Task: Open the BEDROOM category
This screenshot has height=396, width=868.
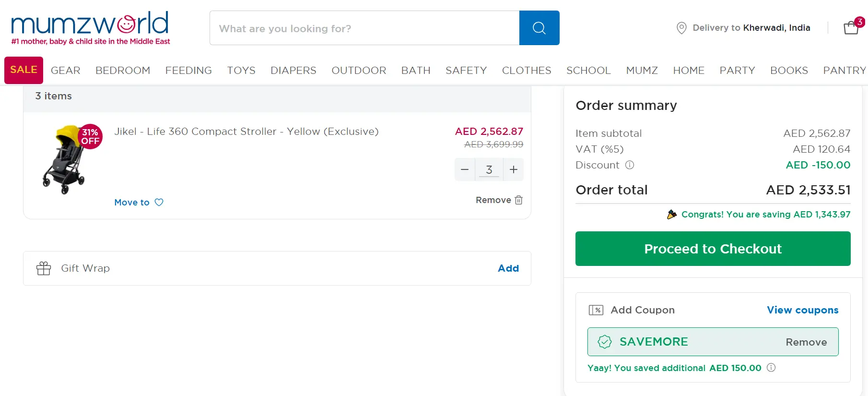Action: coord(123,71)
